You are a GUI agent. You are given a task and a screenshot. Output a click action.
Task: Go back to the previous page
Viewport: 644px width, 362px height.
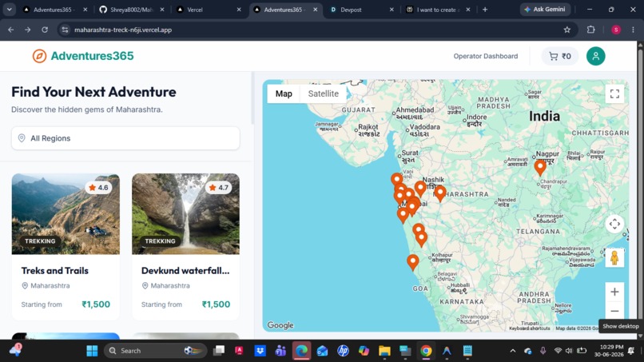click(x=11, y=30)
